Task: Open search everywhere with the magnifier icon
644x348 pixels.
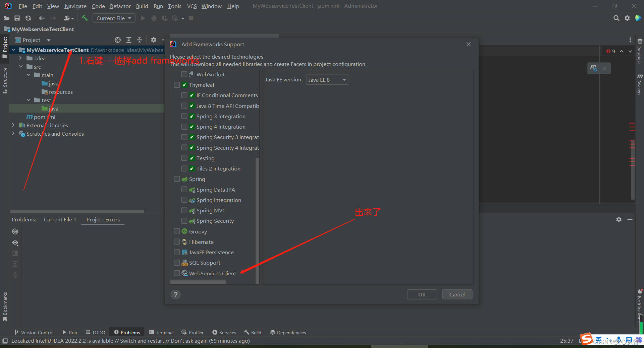Action: (x=616, y=18)
